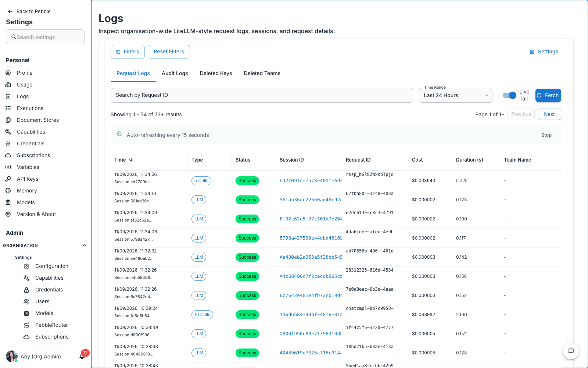Click the Previous page button
This screenshot has height=368, width=588.
coord(521,114)
